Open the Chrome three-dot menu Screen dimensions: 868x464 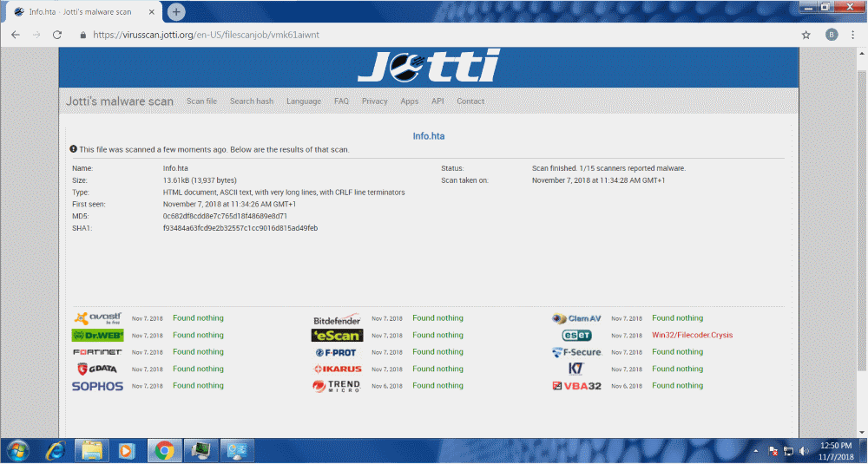click(852, 35)
